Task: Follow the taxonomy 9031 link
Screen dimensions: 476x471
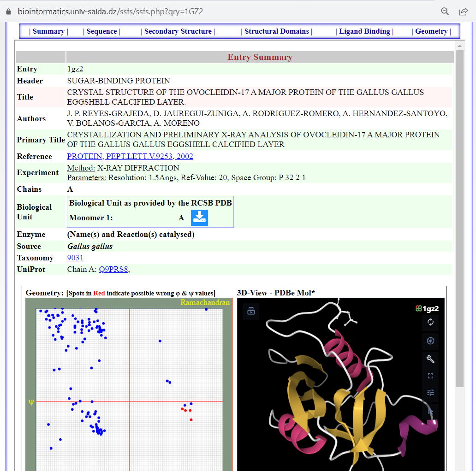Action: click(x=75, y=258)
